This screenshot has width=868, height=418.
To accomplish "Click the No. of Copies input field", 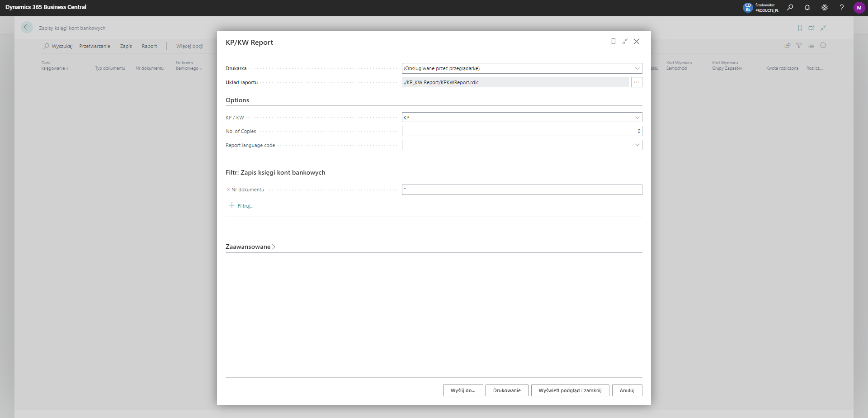I will pos(521,131).
